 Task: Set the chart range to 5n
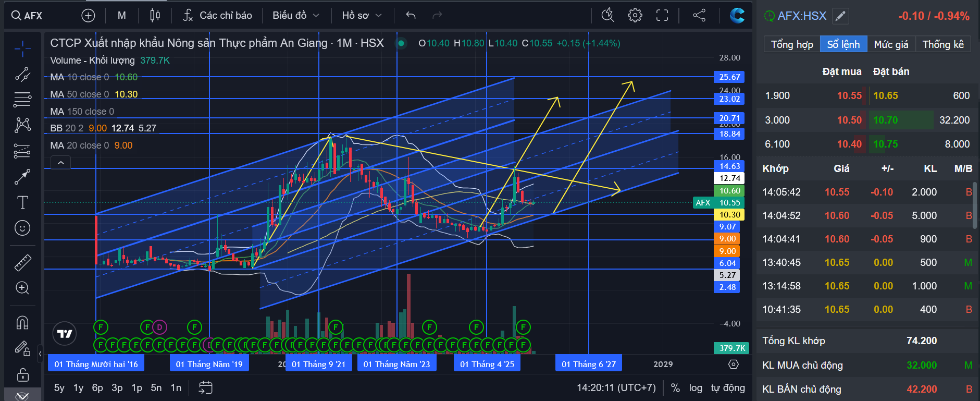tap(156, 388)
